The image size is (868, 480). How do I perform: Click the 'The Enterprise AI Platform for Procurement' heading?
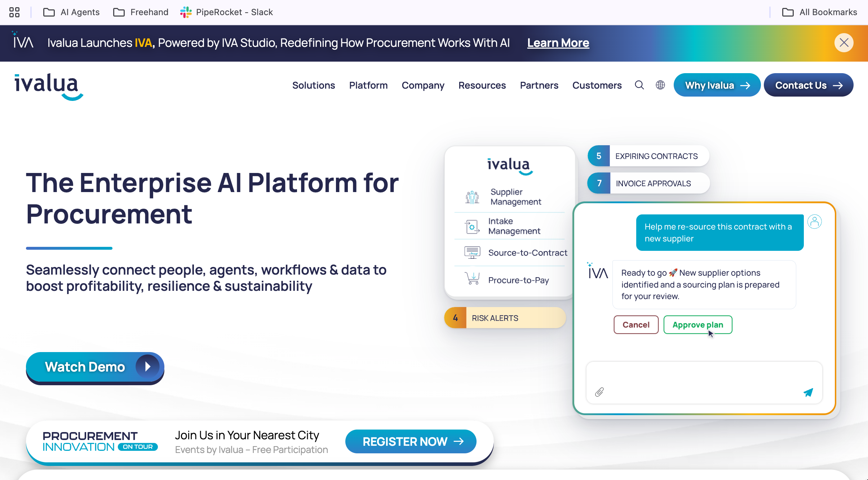coord(212,198)
